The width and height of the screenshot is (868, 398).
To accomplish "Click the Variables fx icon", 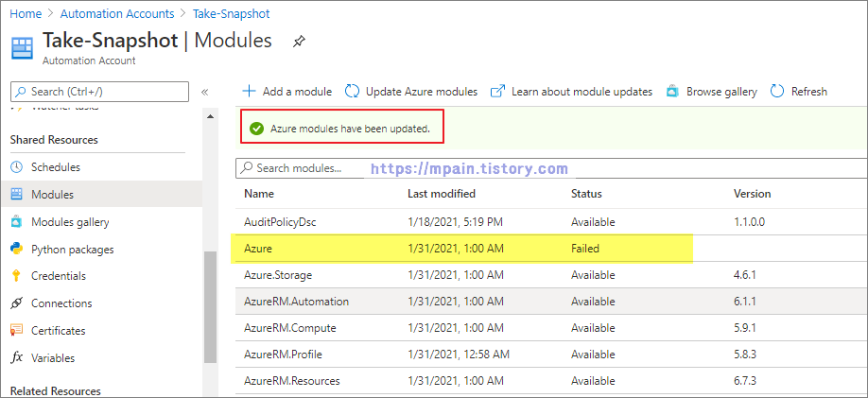I will coord(17,357).
